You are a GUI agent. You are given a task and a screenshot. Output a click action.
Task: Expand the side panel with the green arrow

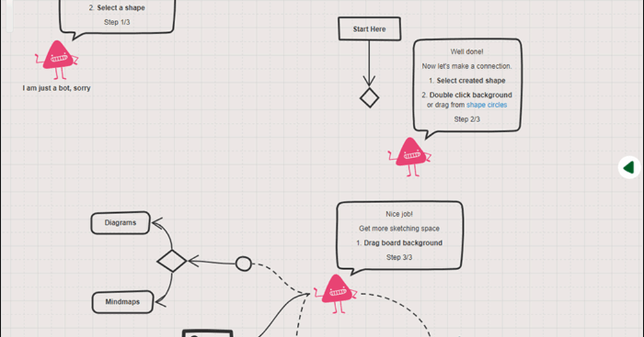629,167
